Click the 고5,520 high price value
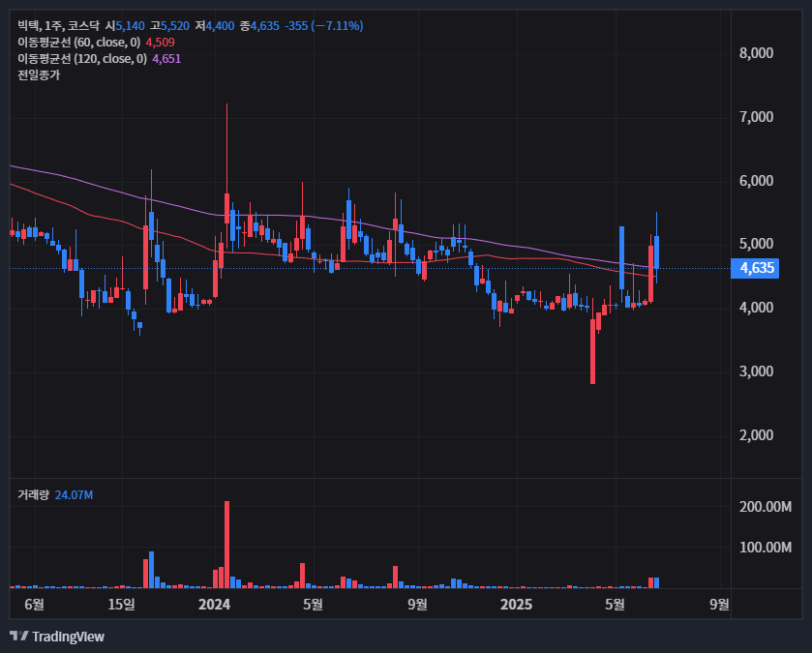Screen dimensions: 812x653 click(x=170, y=26)
